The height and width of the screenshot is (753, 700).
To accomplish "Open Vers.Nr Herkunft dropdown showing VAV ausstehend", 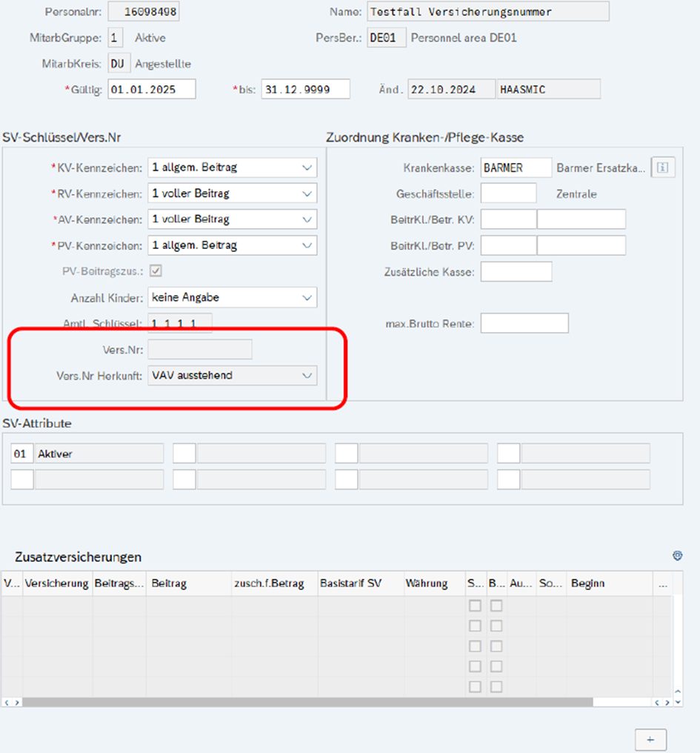I will [307, 376].
